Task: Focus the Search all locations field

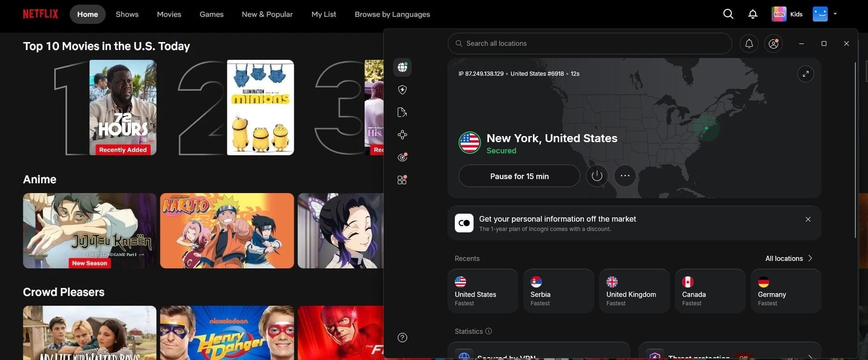Action: [590, 43]
